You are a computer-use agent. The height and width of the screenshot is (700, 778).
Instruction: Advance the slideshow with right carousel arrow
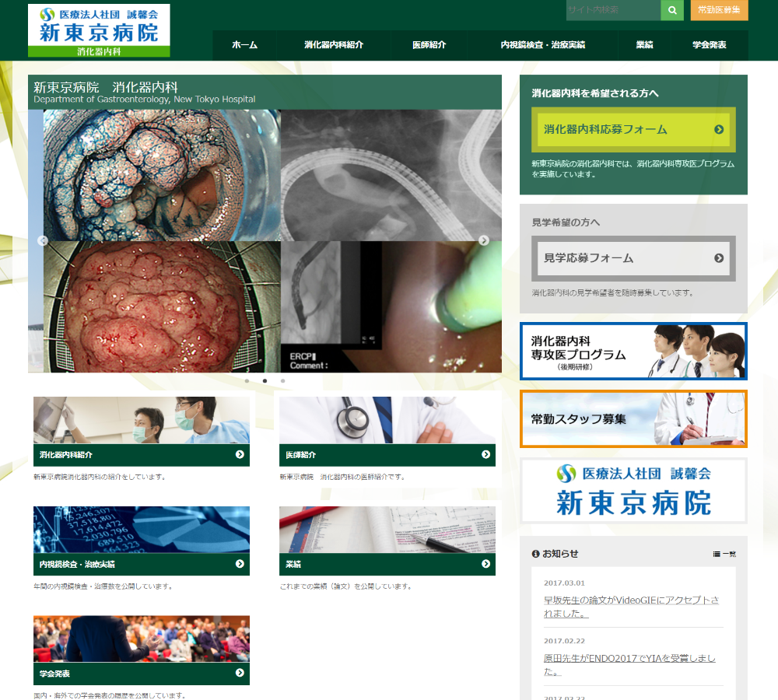click(x=484, y=240)
